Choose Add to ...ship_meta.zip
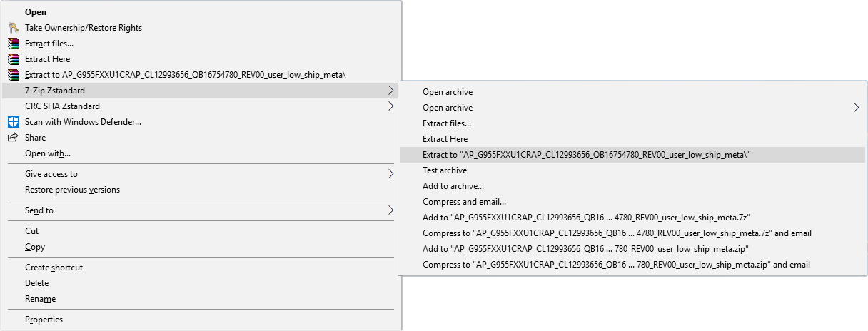868x331 pixels. point(632,249)
